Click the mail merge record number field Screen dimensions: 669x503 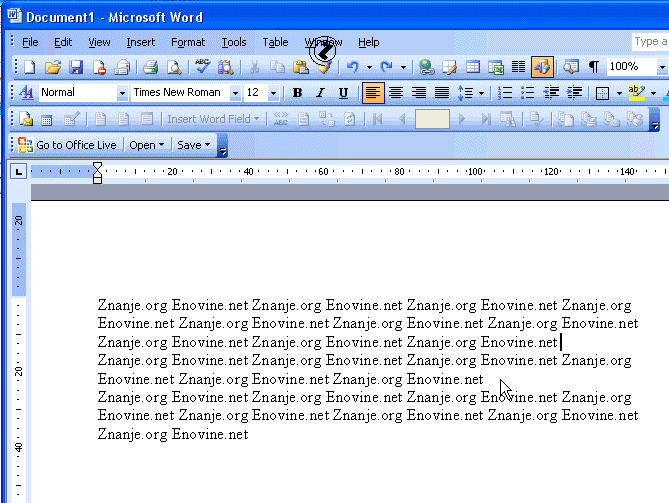pyautogui.click(x=432, y=119)
